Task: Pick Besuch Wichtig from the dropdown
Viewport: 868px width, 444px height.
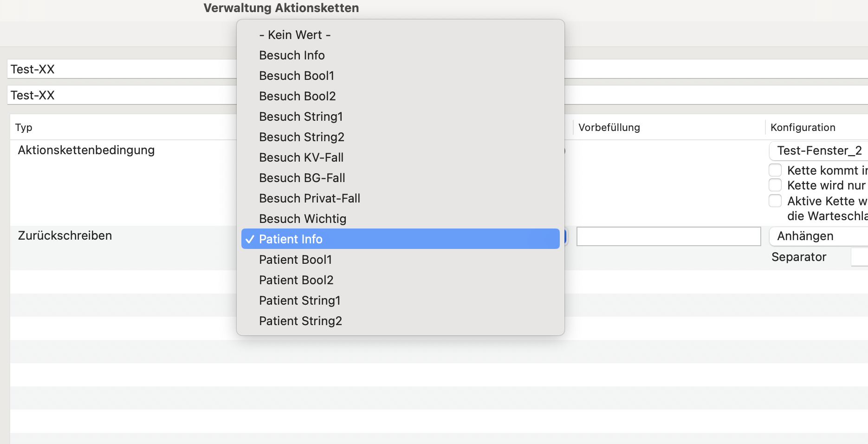Action: tap(400, 219)
